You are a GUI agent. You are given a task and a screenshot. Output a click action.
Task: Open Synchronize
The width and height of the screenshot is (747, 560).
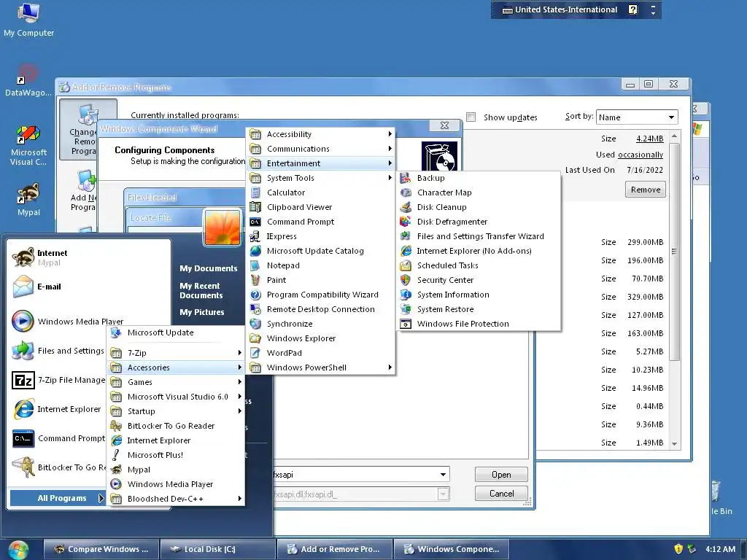pos(321,324)
